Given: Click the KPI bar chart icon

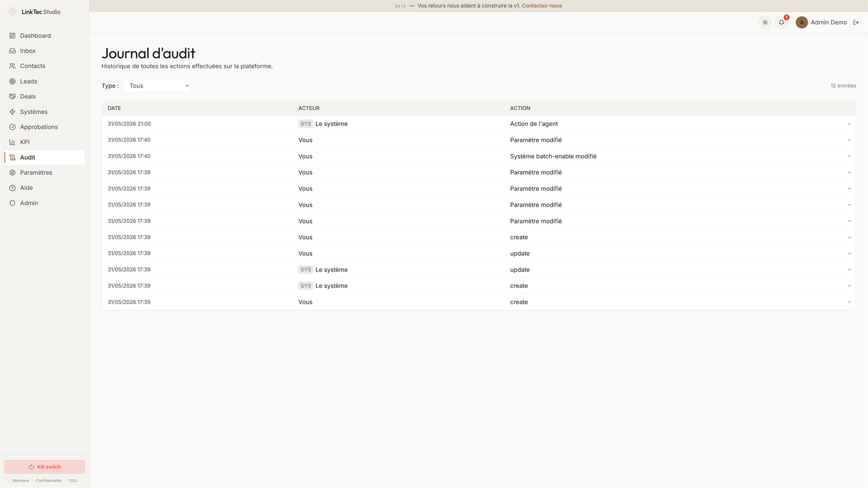Looking at the screenshot, I should (x=12, y=142).
